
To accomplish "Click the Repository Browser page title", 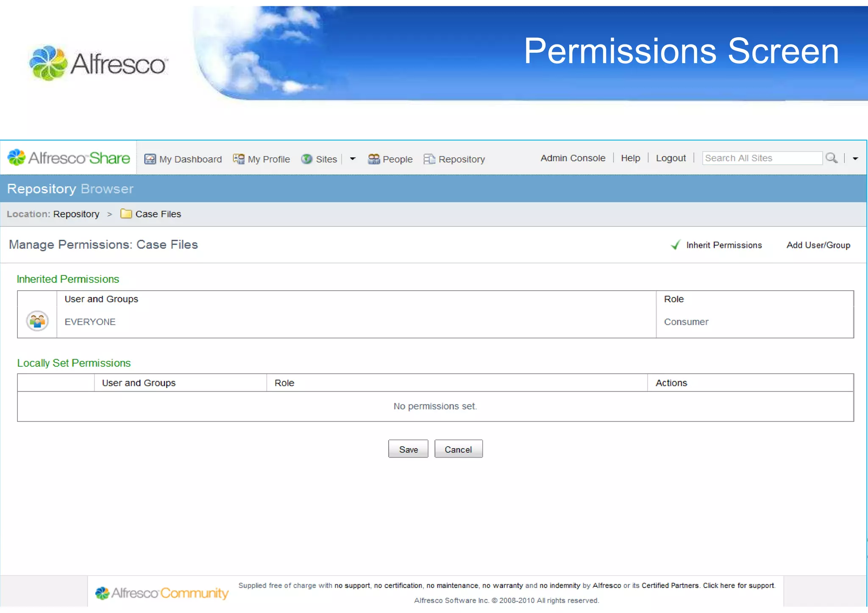I will 70,189.
